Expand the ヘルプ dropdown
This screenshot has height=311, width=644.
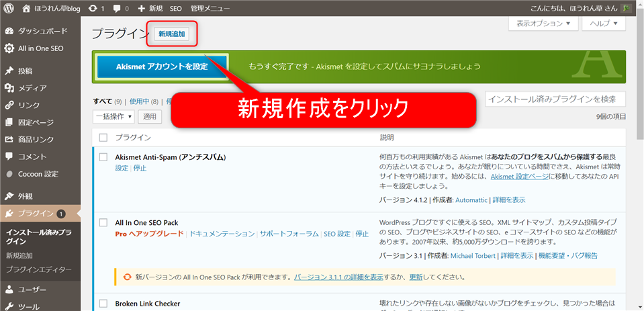point(604,24)
